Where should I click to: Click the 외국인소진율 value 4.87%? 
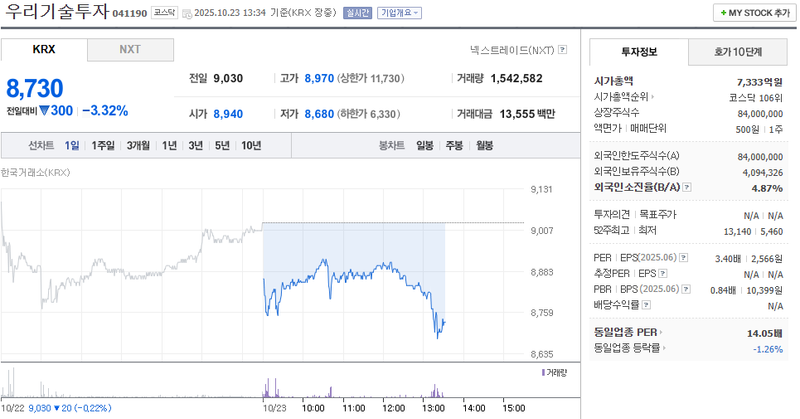coord(767,188)
